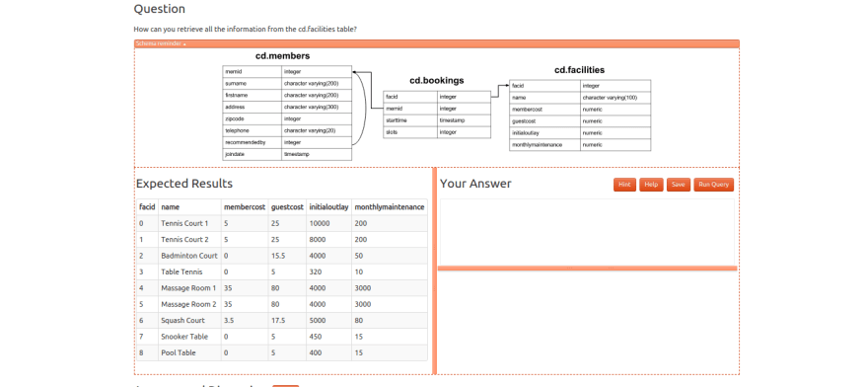Click surname row in cd.members schema

coord(287,83)
